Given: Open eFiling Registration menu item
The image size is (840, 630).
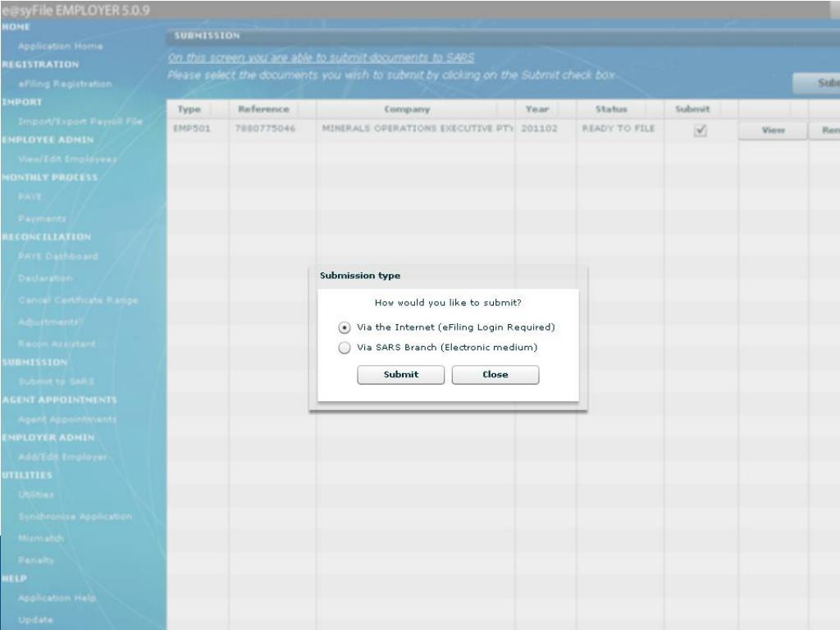Looking at the screenshot, I should 65,84.
